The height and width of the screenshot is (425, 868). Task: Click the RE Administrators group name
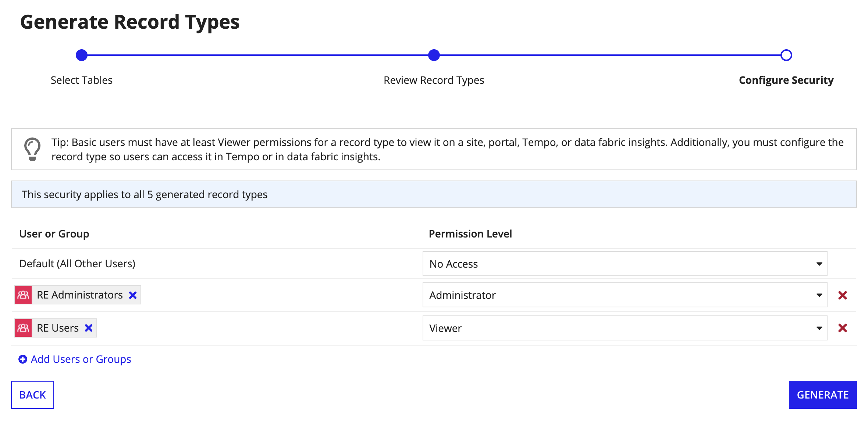click(x=80, y=295)
